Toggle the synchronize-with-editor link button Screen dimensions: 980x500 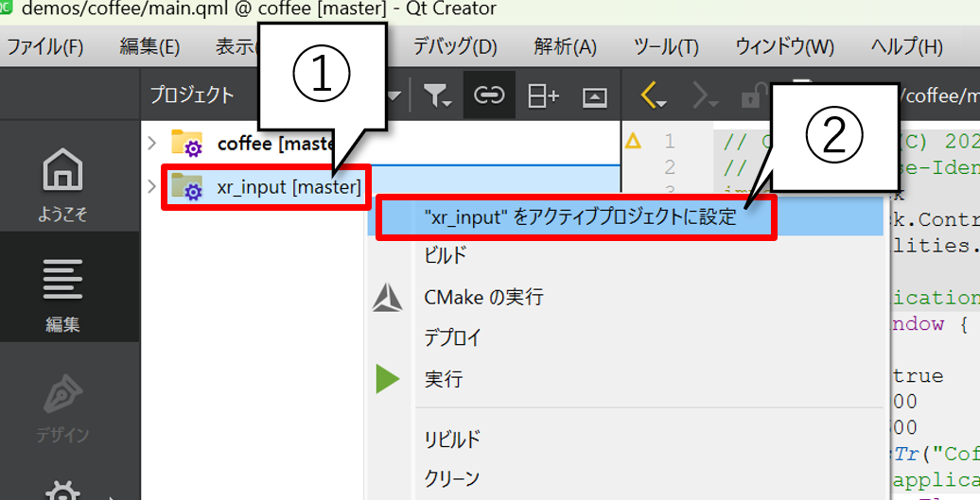pyautogui.click(x=489, y=95)
